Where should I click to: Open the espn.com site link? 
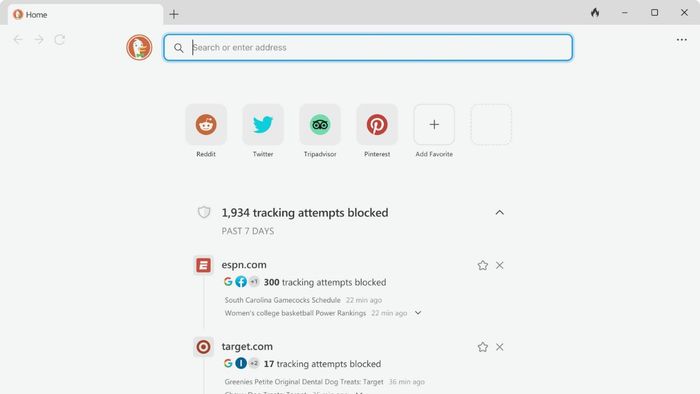click(x=244, y=265)
